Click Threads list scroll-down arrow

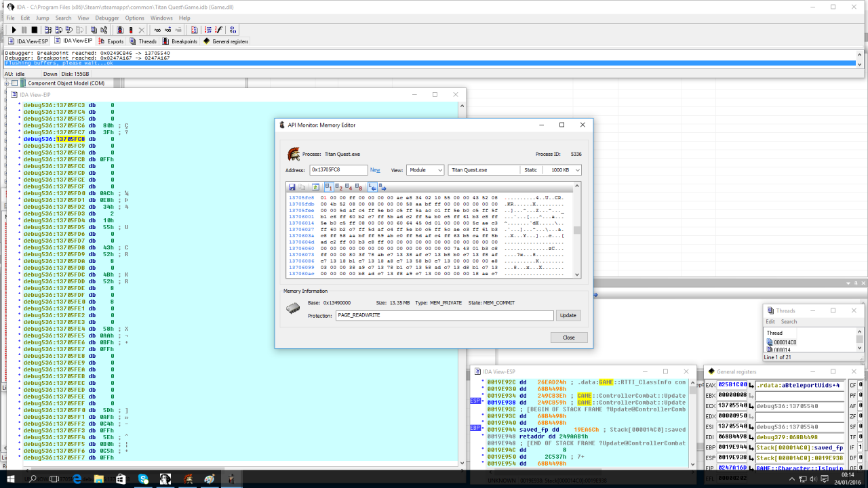tap(859, 348)
